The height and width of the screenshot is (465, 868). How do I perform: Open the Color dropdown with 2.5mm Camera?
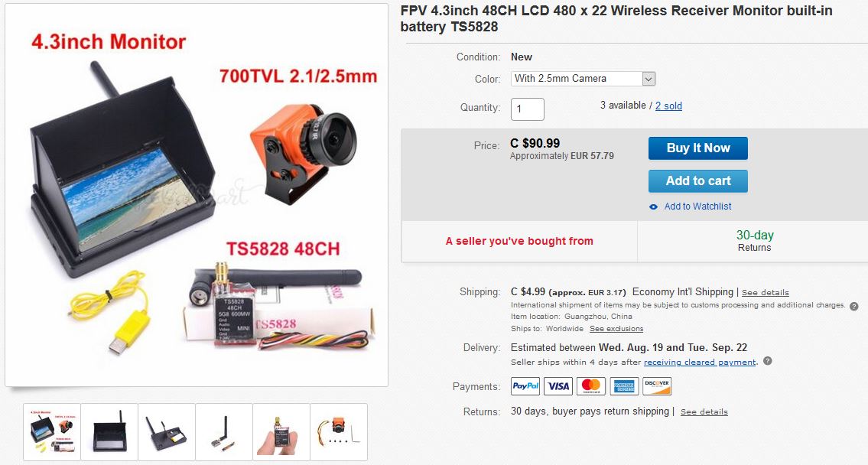pos(583,79)
